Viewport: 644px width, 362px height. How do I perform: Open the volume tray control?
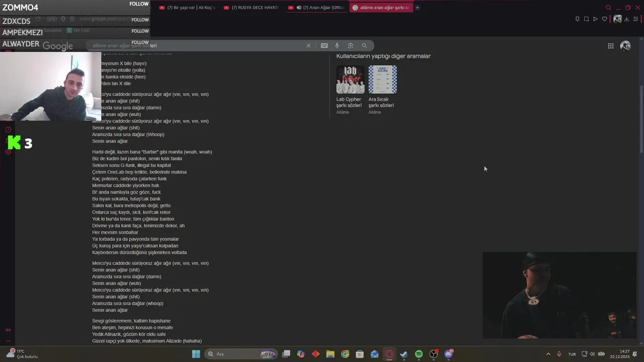pyautogui.click(x=592, y=354)
